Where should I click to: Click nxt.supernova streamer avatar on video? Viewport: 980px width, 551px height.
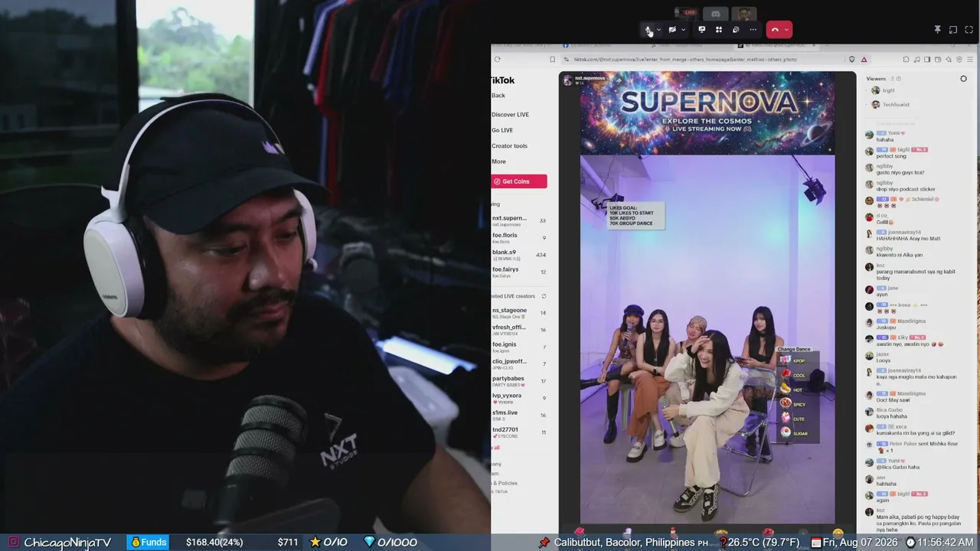pos(567,80)
